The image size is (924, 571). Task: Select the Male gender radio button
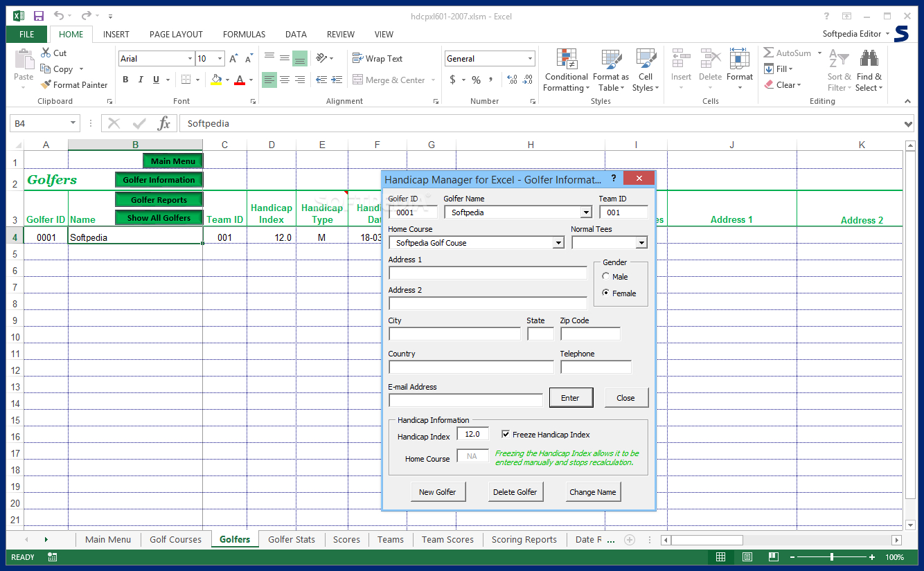pyautogui.click(x=605, y=277)
